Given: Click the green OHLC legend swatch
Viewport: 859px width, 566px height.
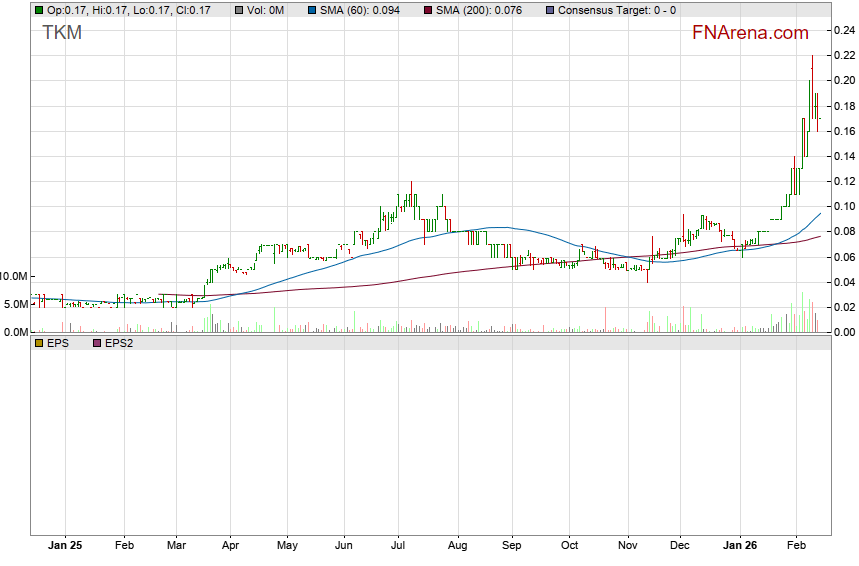Looking at the screenshot, I should tap(38, 10).
